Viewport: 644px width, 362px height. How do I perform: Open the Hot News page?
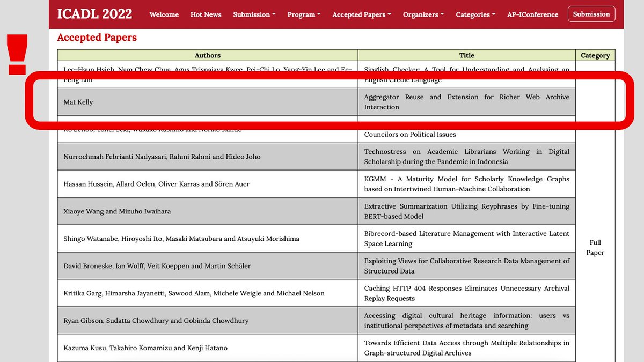206,14
